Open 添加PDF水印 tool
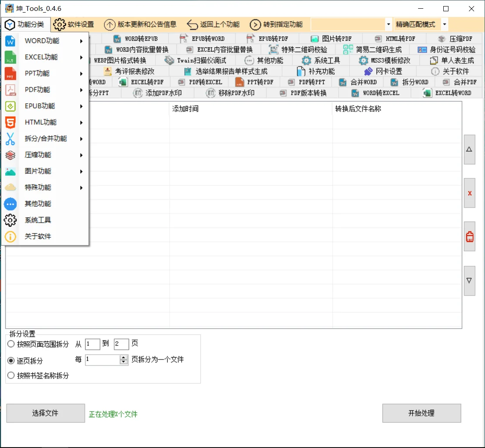This screenshot has width=485, height=448. click(x=158, y=93)
